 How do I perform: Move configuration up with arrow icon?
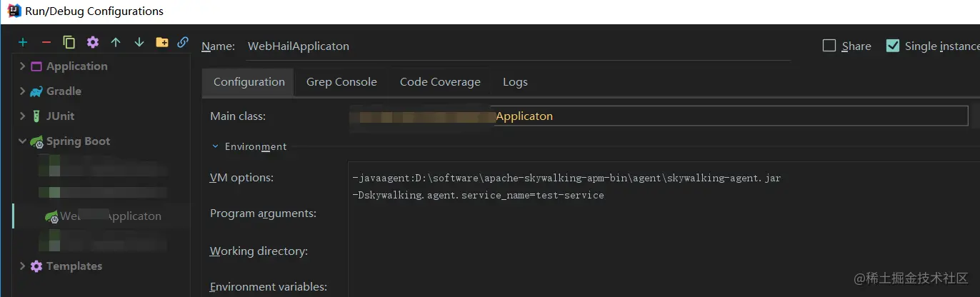(116, 43)
